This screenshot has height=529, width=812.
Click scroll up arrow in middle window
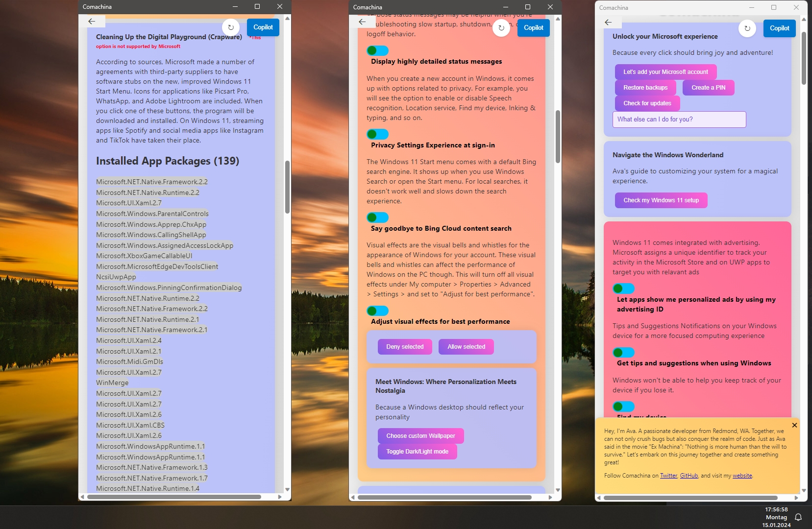coord(558,19)
